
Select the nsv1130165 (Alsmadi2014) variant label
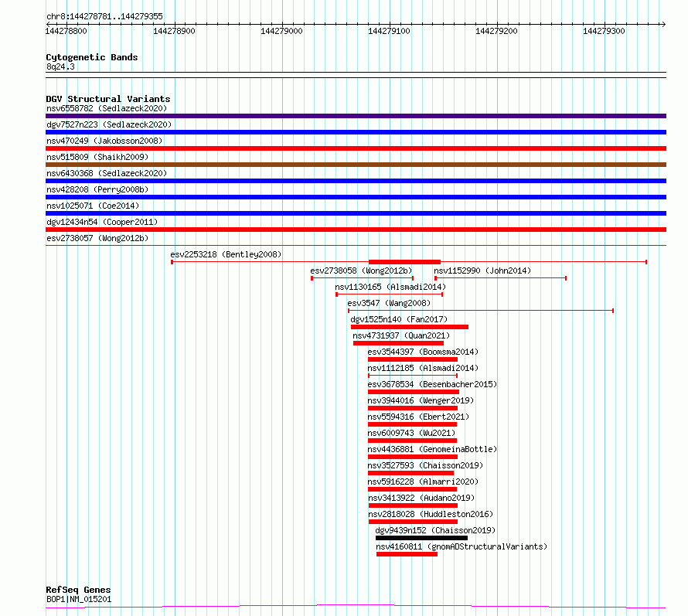pyautogui.click(x=390, y=287)
